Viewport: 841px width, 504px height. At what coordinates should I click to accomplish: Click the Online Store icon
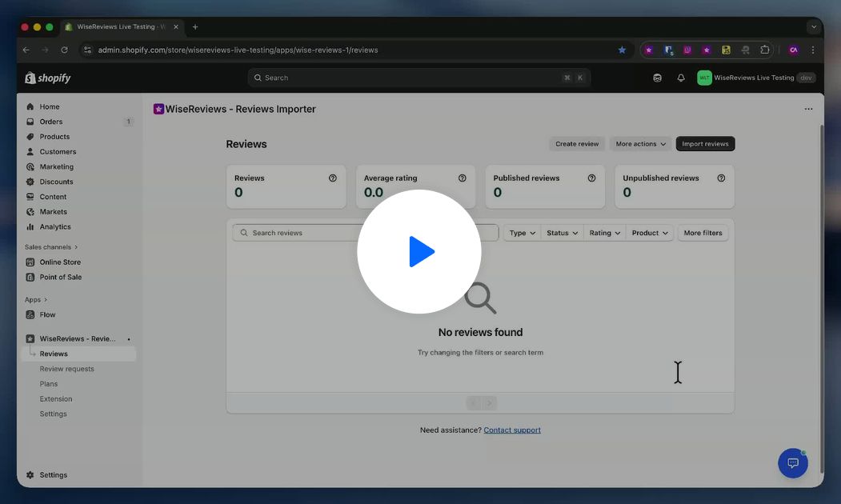[x=30, y=262]
